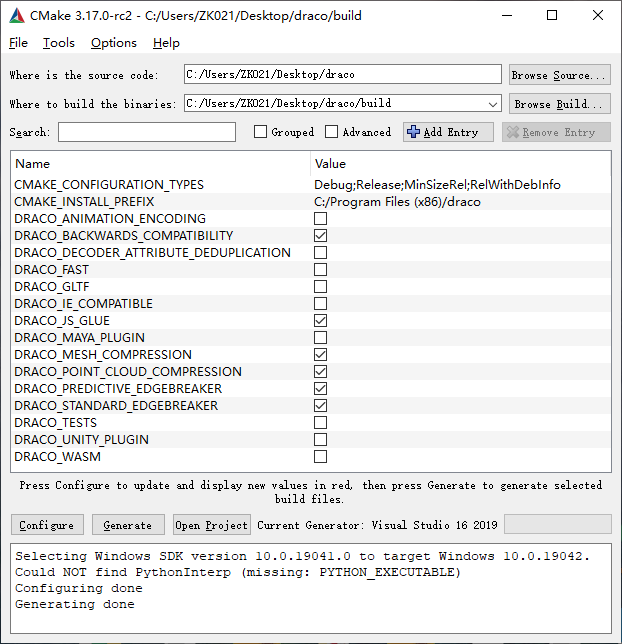This screenshot has width=622, height=644.
Task: Click the Generate button
Action: click(x=128, y=524)
